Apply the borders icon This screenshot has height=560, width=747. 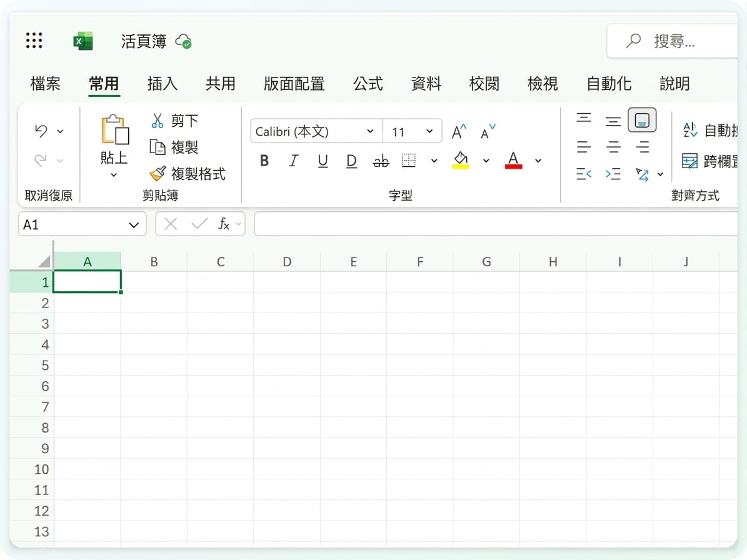pyautogui.click(x=409, y=161)
